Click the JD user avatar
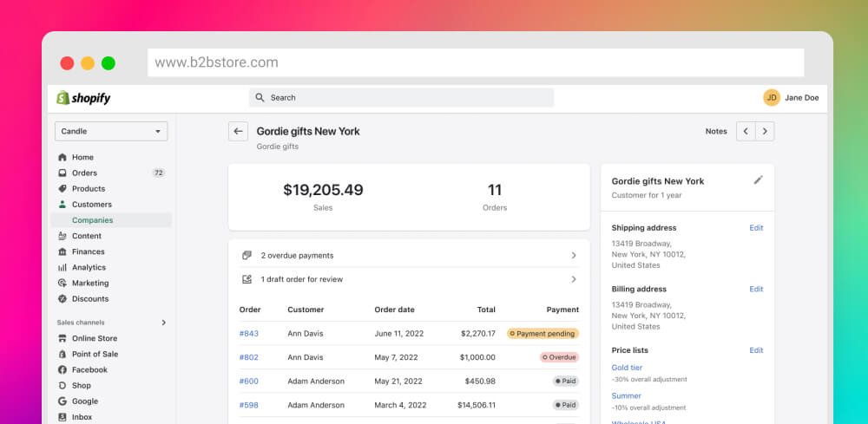The height and width of the screenshot is (424, 868). [x=771, y=98]
